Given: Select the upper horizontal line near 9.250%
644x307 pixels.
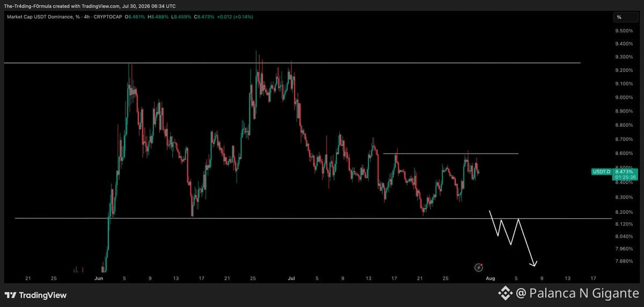Looking at the screenshot, I should 292,63.
